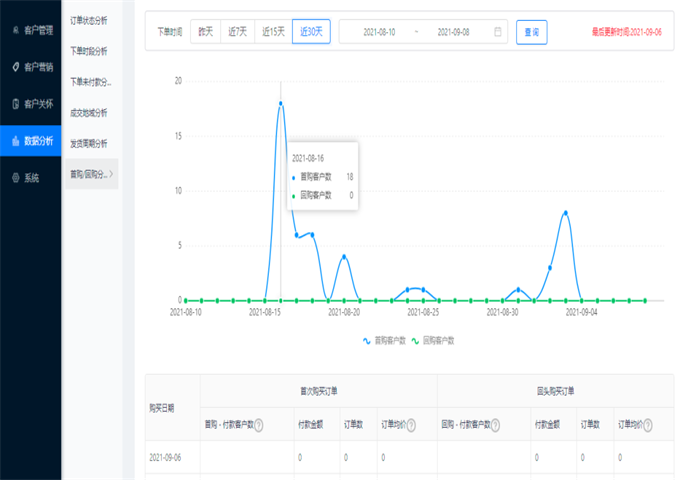Select the 昨天 time range option

pos(206,32)
